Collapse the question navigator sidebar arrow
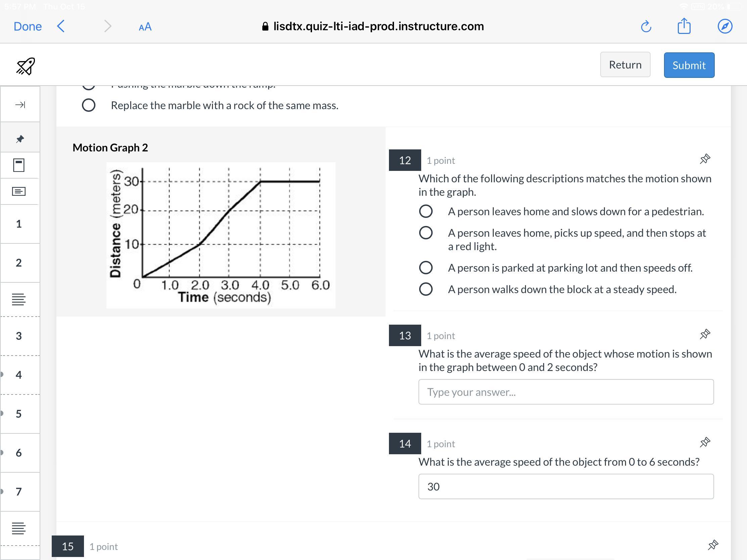This screenshot has height=560, width=747. click(x=20, y=105)
